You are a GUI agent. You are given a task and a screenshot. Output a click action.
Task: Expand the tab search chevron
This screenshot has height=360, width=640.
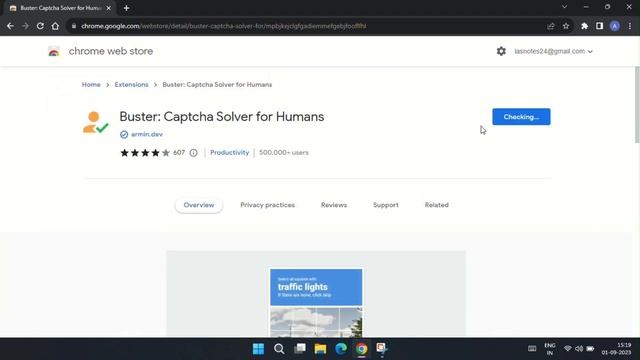[x=564, y=7]
